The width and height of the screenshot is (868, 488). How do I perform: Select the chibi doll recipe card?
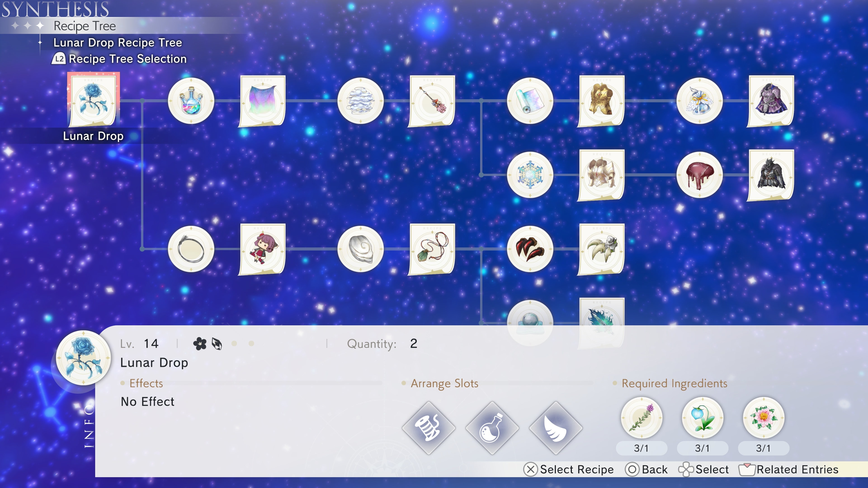pos(262,249)
